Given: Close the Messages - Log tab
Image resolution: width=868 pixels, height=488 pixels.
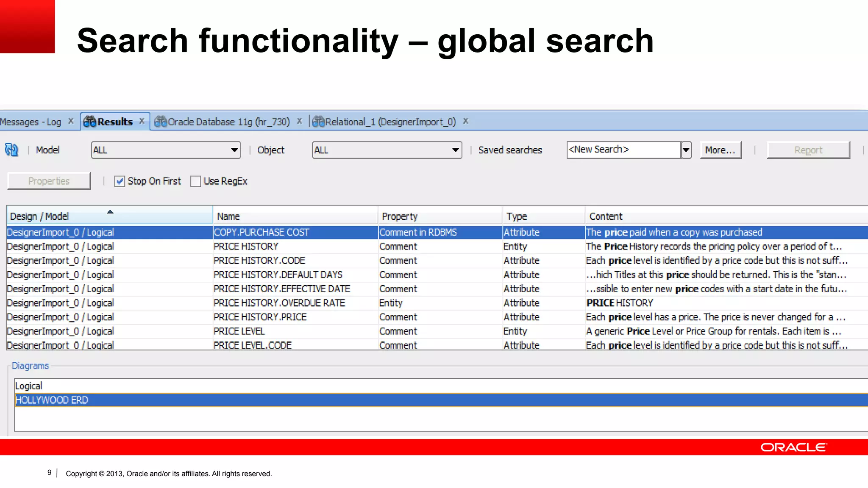Looking at the screenshot, I should pos(71,121).
